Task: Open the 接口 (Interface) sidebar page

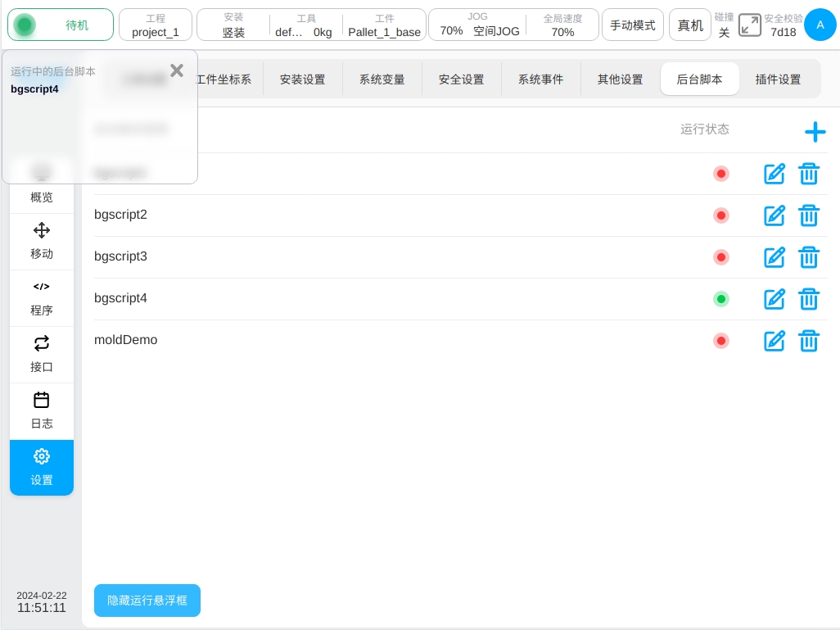Action: point(42,354)
